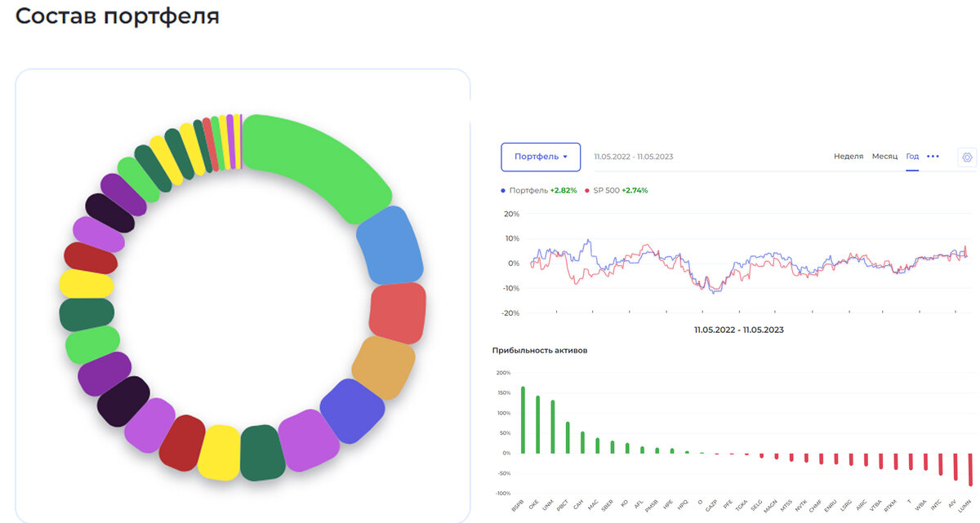This screenshot has height=523, width=980.
Task: Click the MAC ticker label
Action: tap(592, 506)
